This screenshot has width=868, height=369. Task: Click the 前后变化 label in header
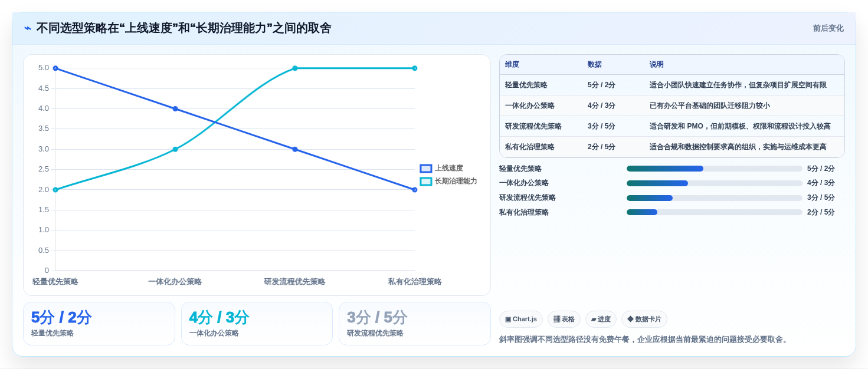(828, 28)
